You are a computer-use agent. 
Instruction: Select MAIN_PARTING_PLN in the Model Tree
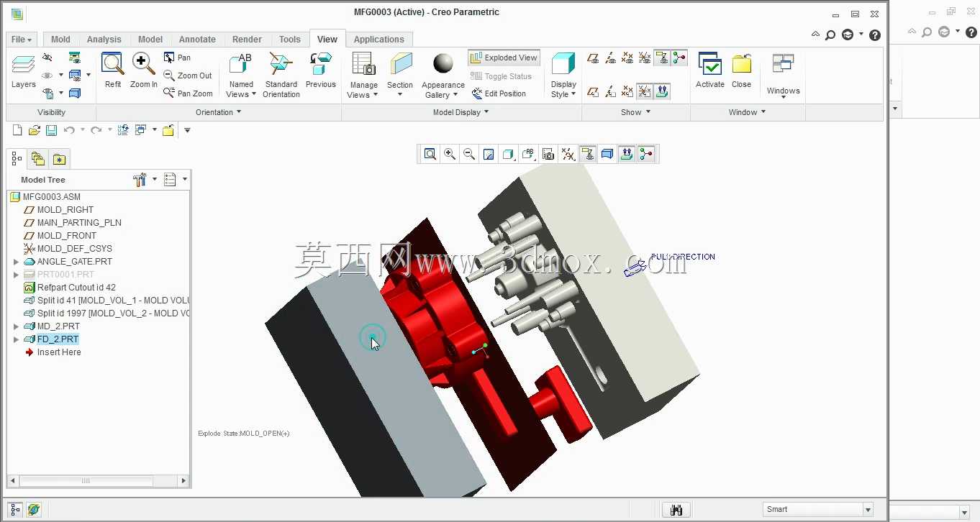point(79,223)
